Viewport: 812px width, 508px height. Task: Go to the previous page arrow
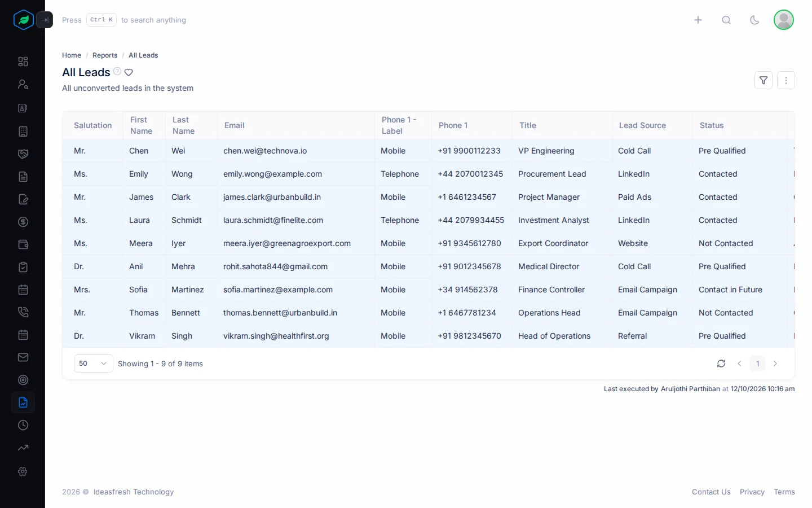[739, 364]
